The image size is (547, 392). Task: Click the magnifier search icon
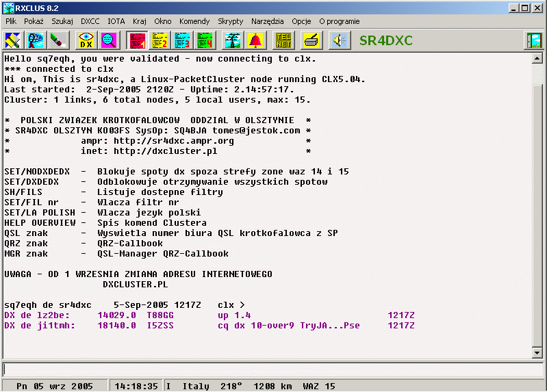tap(108, 40)
